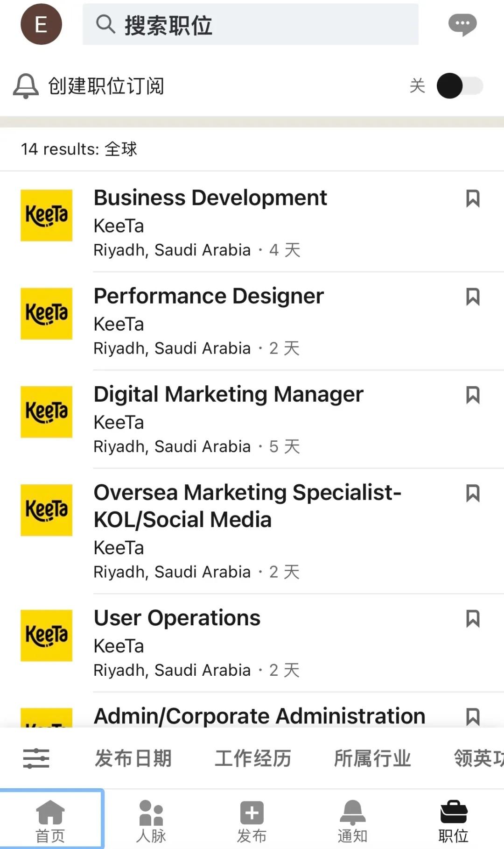Save the Oversea Marketing Specialist job bookmark

(473, 493)
